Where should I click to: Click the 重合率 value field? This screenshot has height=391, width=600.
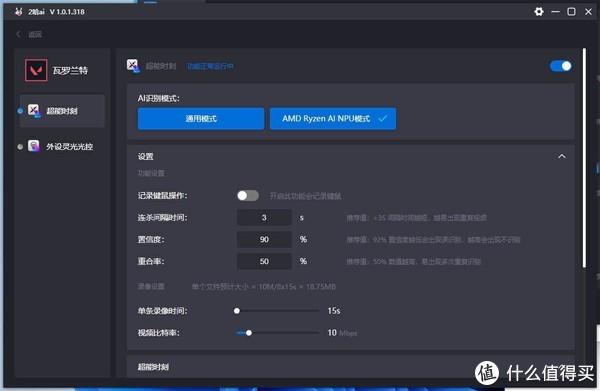tap(264, 261)
